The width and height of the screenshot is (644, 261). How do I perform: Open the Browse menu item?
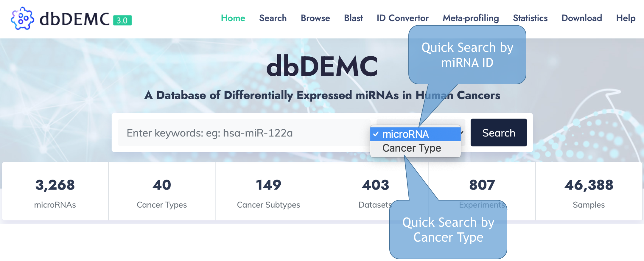point(315,18)
